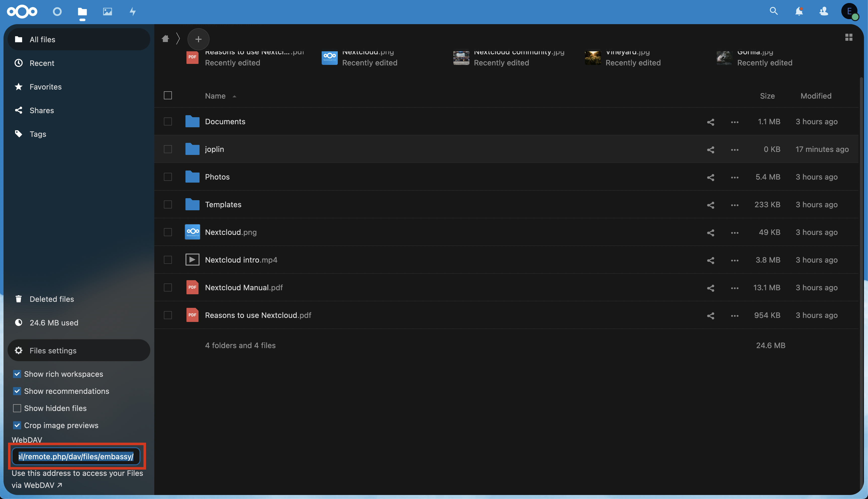The image size is (868, 499).
Task: Click share icon for joplin folder
Action: (710, 149)
